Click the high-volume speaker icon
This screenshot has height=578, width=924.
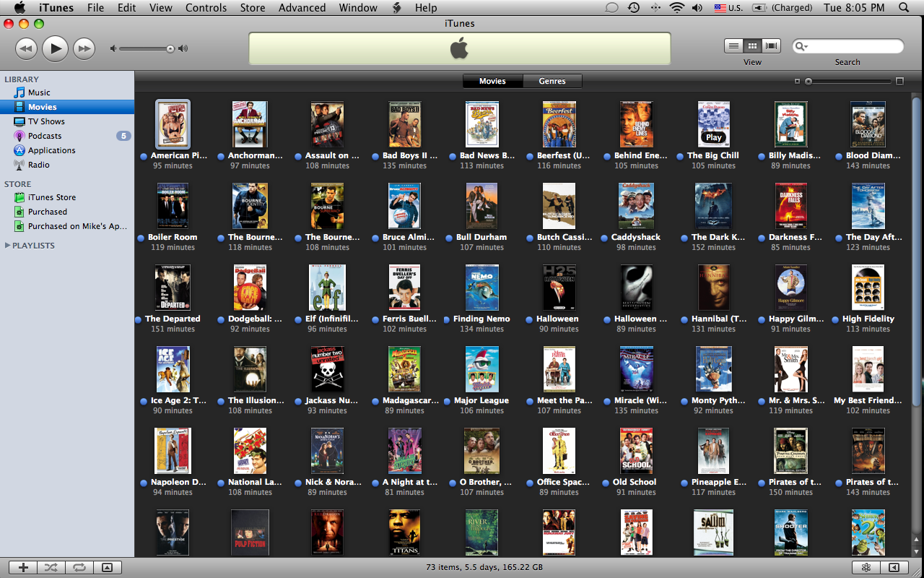pos(183,49)
